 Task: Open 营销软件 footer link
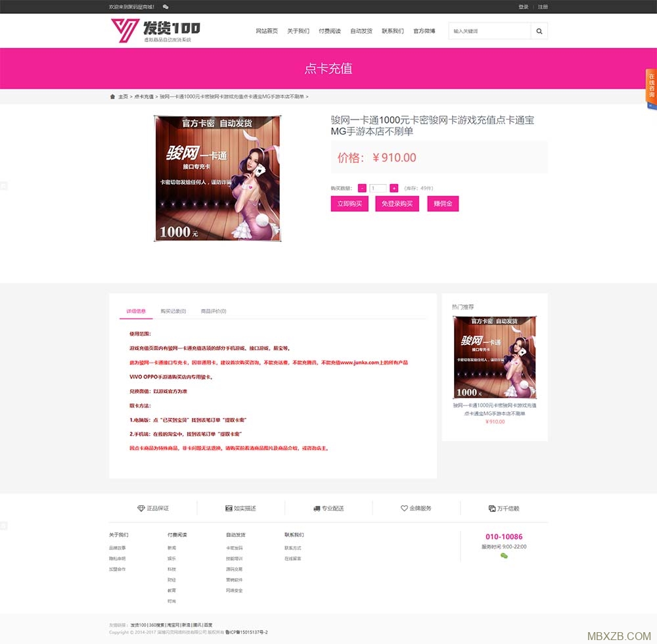click(235, 580)
